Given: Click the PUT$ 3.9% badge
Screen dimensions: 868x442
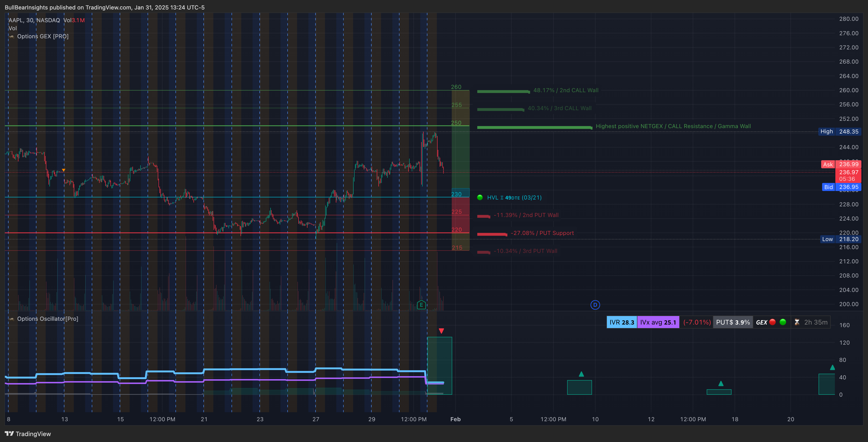Looking at the screenshot, I should [733, 322].
